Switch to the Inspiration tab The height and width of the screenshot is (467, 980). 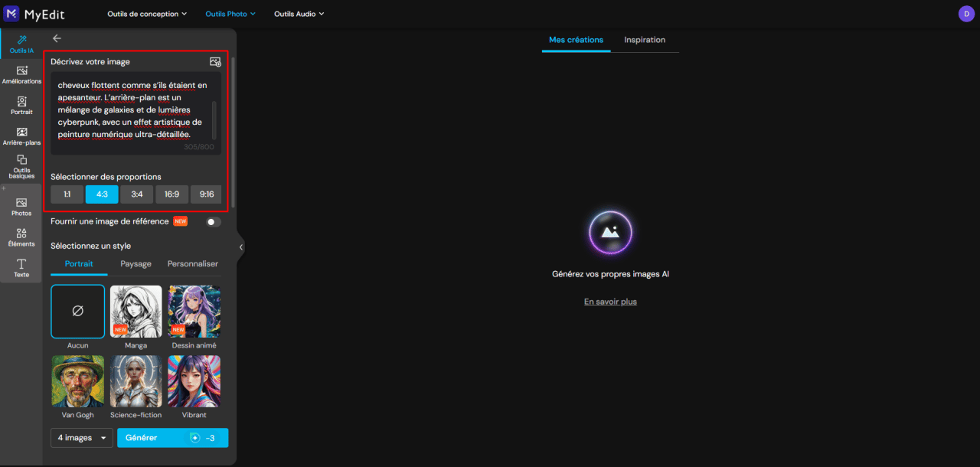coord(645,40)
